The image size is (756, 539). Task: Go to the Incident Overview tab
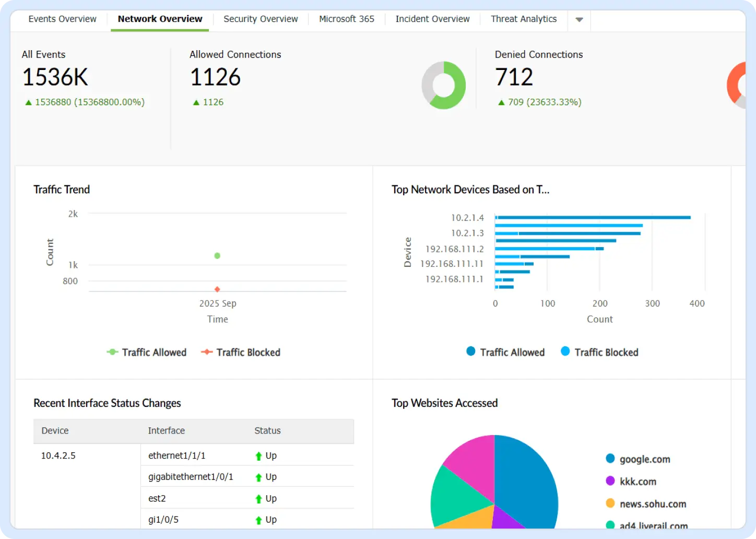(x=432, y=19)
